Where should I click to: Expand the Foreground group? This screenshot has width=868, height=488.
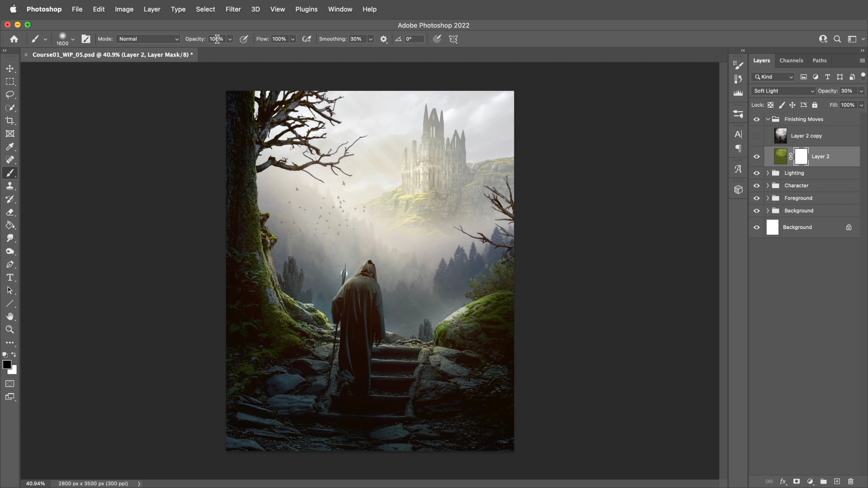(768, 198)
